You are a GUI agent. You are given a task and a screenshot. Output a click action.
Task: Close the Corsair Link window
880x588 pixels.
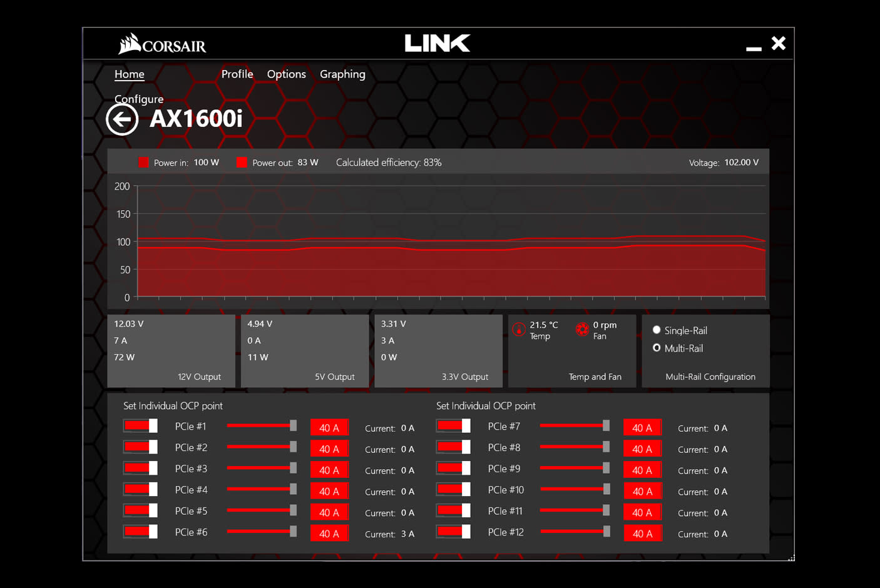779,43
